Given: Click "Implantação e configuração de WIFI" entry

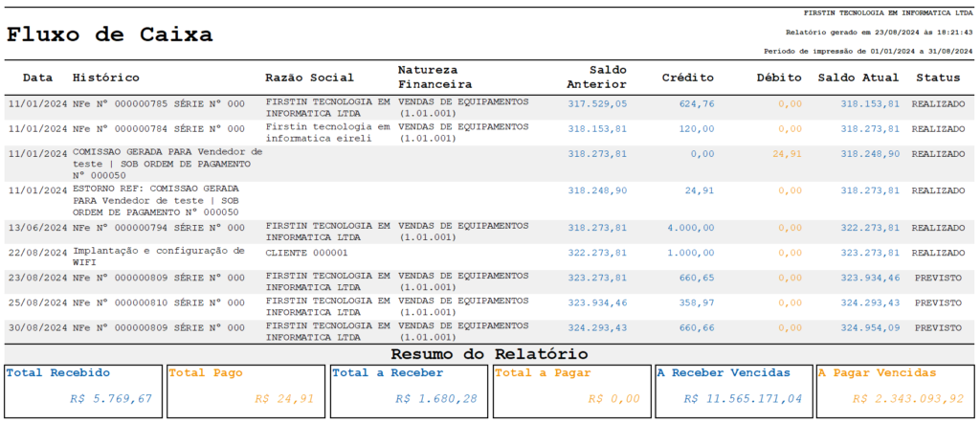Looking at the screenshot, I should pos(159,257).
